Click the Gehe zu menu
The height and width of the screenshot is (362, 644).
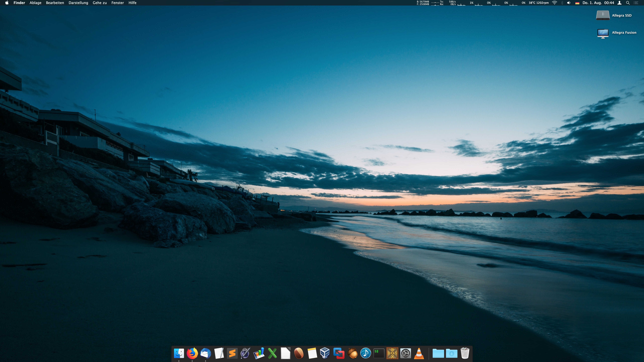(x=99, y=3)
